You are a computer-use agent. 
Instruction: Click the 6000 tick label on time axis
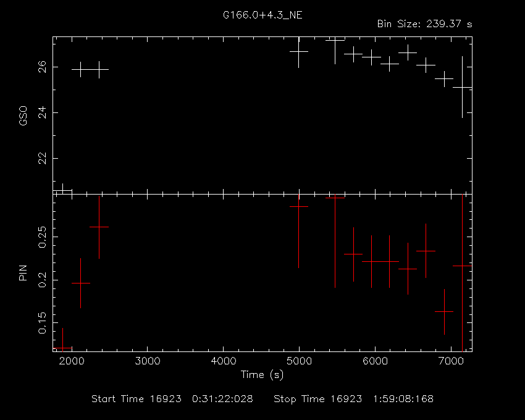tap(375, 361)
